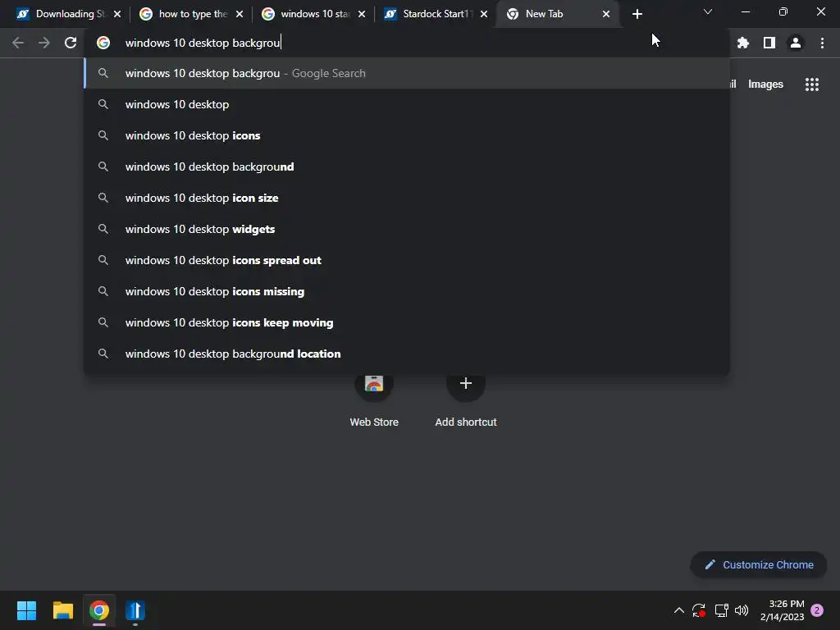Expand the tab search chevron
Viewport: 840px width, 630px height.
coord(708,11)
